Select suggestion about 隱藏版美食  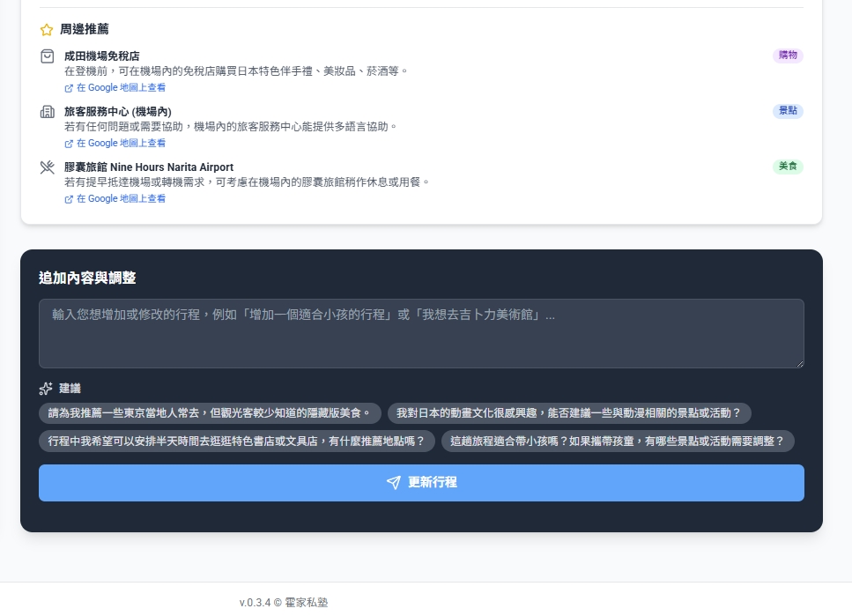pos(211,413)
